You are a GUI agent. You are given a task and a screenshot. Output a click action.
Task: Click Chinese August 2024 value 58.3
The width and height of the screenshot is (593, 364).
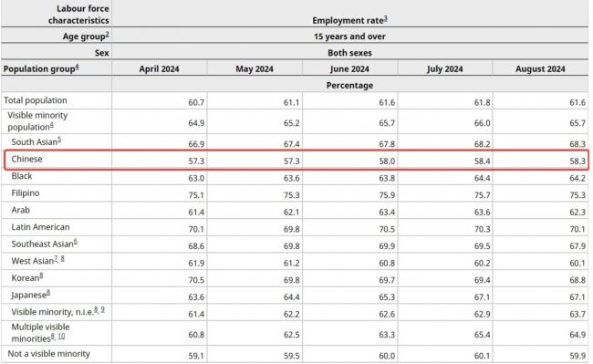(577, 161)
